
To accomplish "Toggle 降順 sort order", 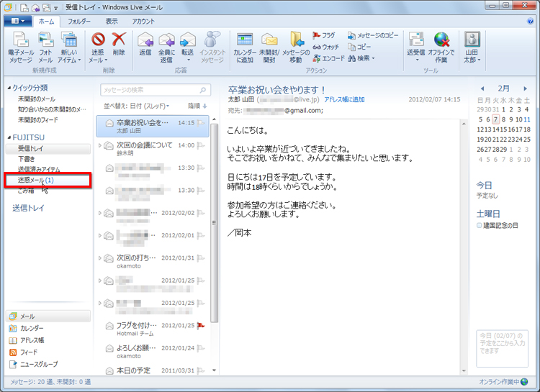I will (x=198, y=106).
